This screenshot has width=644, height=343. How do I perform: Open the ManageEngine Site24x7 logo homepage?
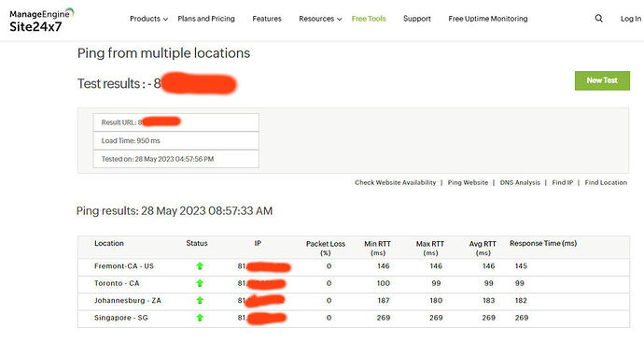(41, 21)
